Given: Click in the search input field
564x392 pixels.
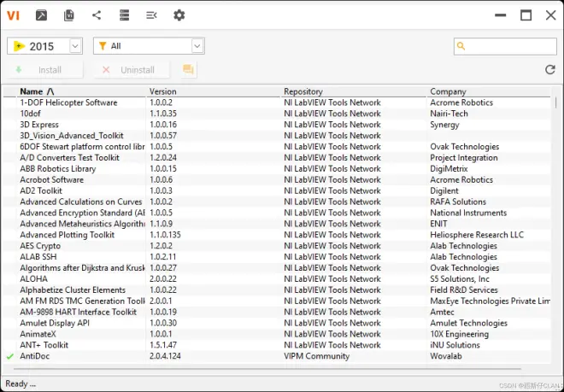Looking at the screenshot, I should pos(505,46).
